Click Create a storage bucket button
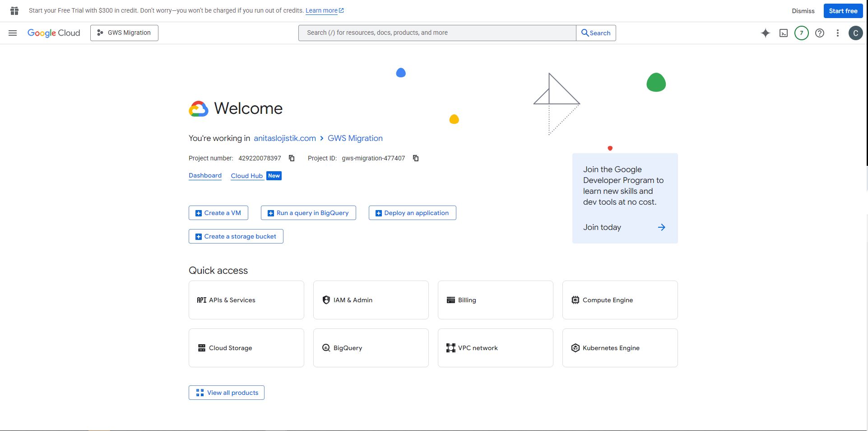Viewport: 868px width, 431px height. point(236,236)
